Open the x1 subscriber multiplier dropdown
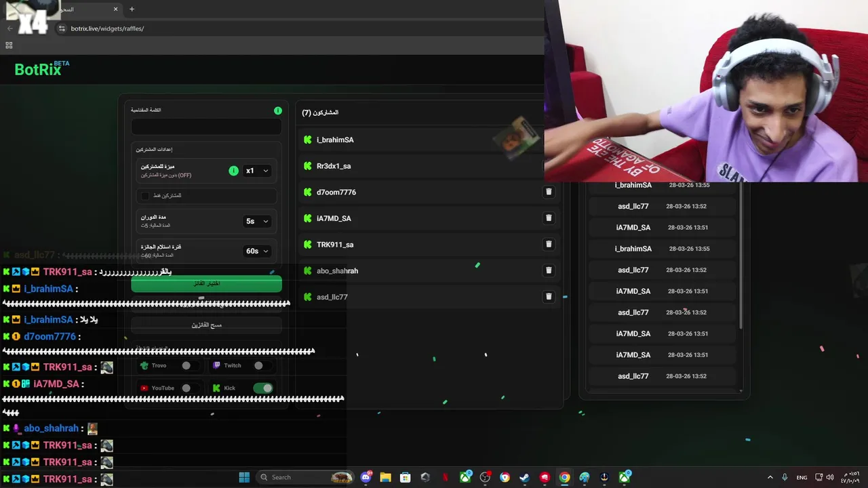The image size is (868, 488). point(257,171)
